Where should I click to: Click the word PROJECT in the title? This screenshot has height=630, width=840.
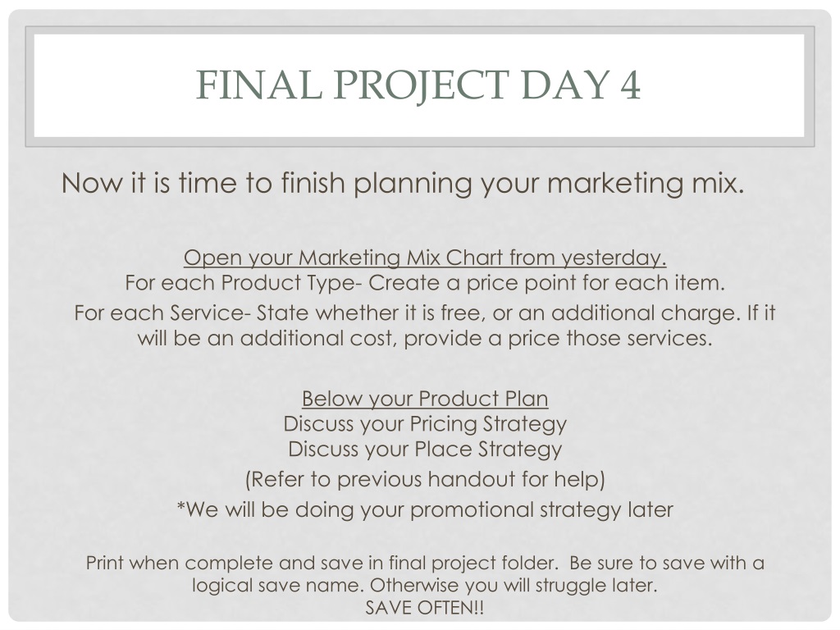[421, 85]
